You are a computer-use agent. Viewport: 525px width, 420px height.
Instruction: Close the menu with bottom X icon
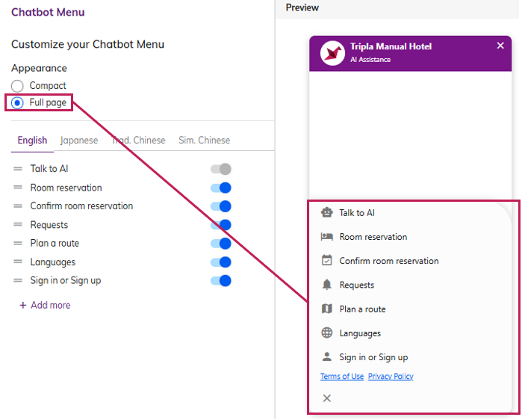point(326,398)
